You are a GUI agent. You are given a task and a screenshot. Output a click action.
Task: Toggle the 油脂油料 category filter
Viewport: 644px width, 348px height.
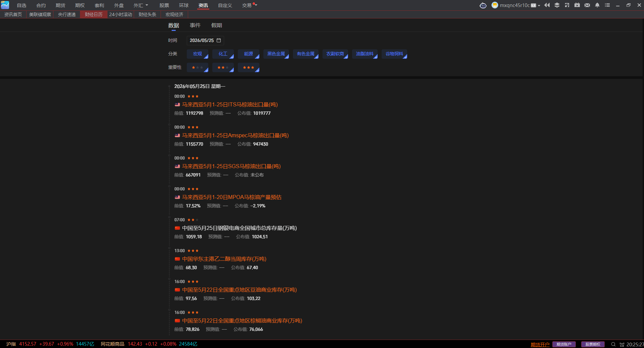pyautogui.click(x=365, y=54)
